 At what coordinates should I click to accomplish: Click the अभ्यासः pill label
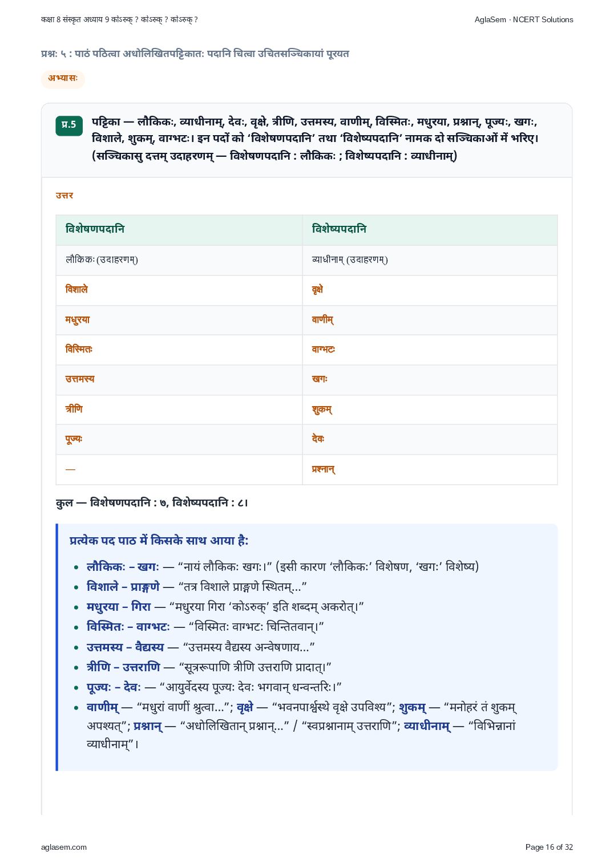63,79
